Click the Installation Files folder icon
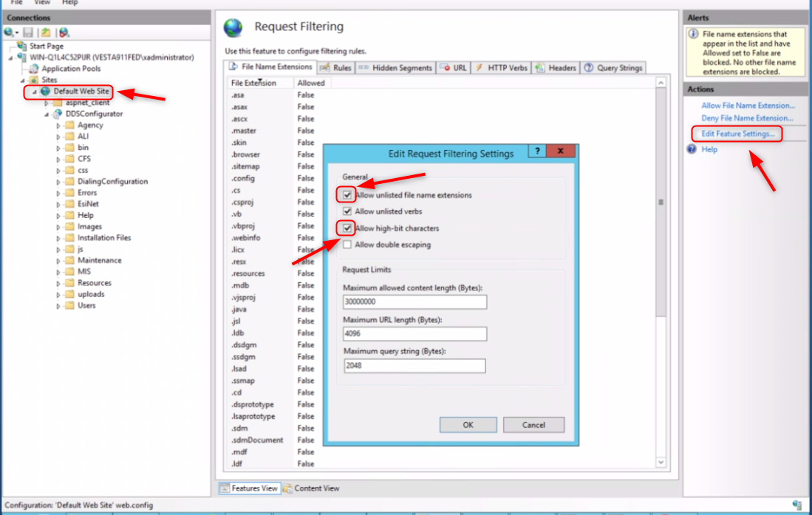Screen dimensions: 812x515 click(x=69, y=238)
